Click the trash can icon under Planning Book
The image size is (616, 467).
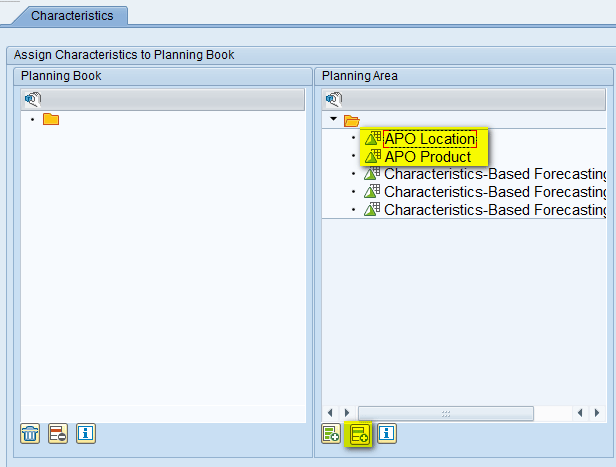(x=31, y=433)
